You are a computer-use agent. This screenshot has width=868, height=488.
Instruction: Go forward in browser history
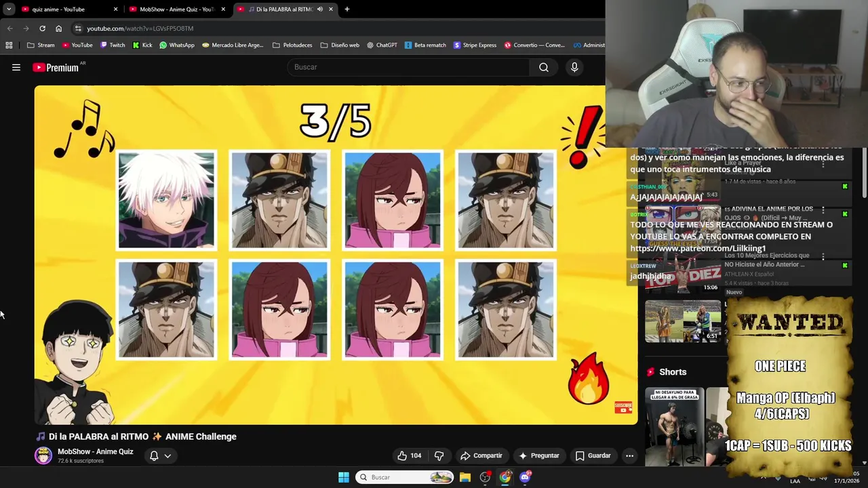click(26, 28)
